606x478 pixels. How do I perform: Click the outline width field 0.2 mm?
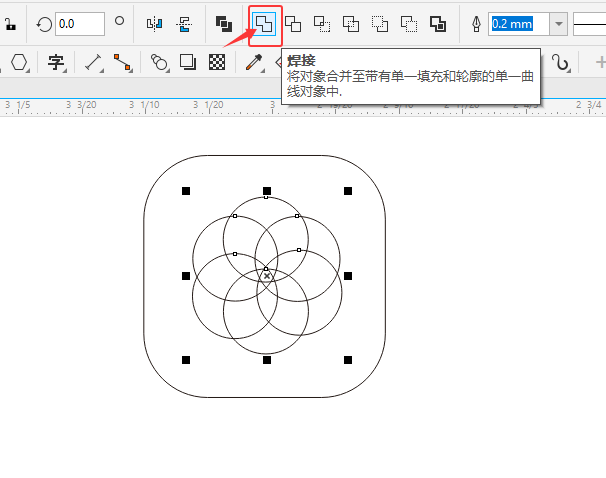click(x=518, y=24)
